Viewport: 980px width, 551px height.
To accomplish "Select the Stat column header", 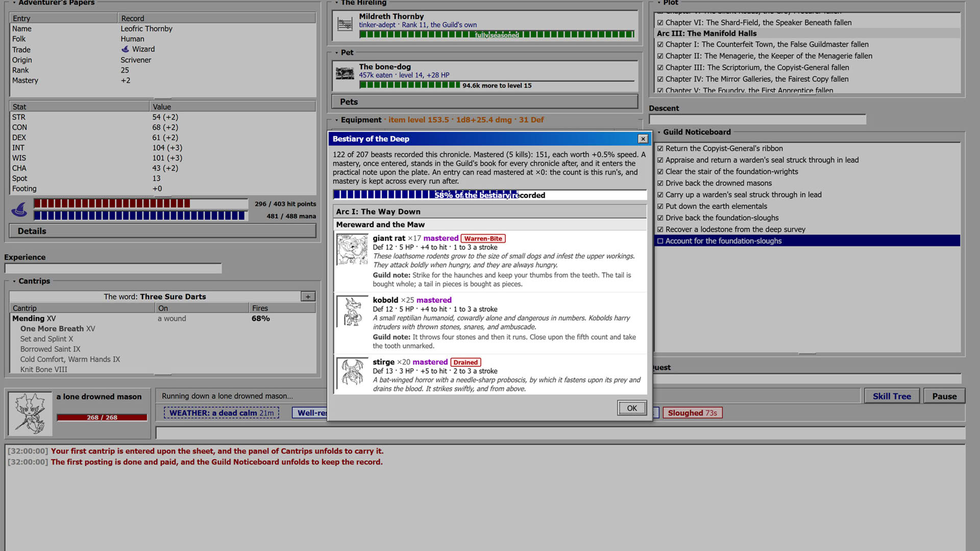I will coord(80,107).
